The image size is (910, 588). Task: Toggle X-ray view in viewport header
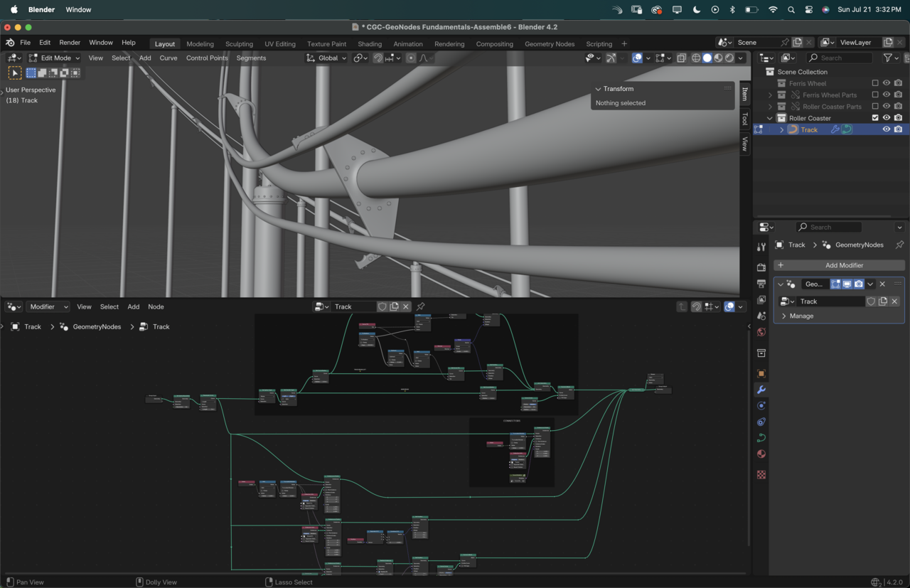(681, 58)
